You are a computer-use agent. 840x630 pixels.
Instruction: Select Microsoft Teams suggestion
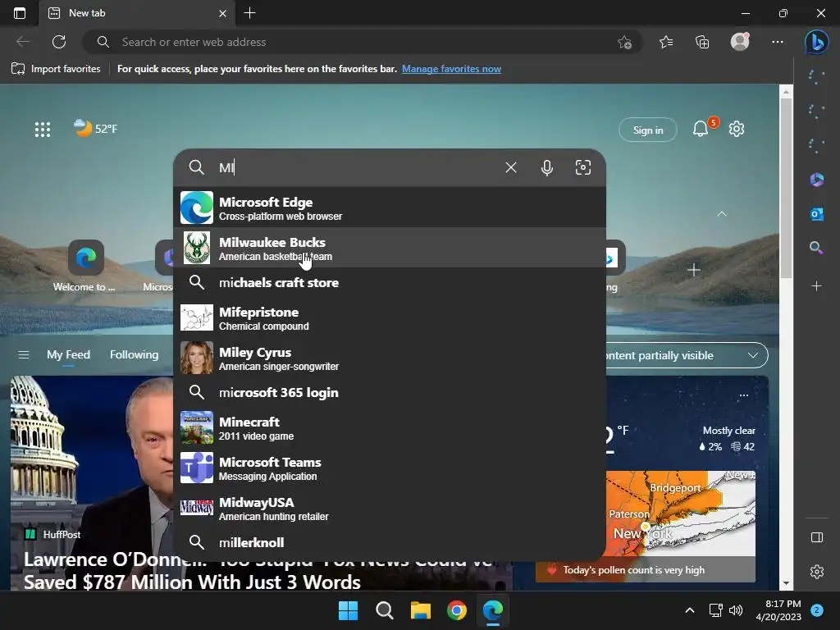(390, 468)
